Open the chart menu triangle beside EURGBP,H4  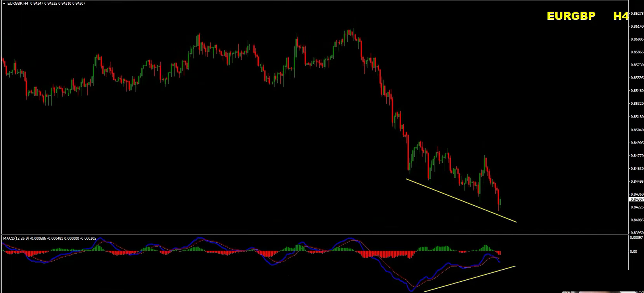[4, 4]
